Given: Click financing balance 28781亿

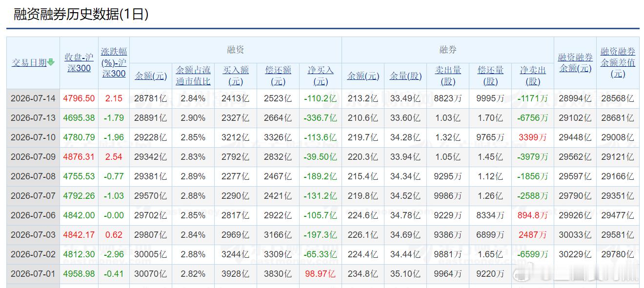Looking at the screenshot, I should [150, 98].
